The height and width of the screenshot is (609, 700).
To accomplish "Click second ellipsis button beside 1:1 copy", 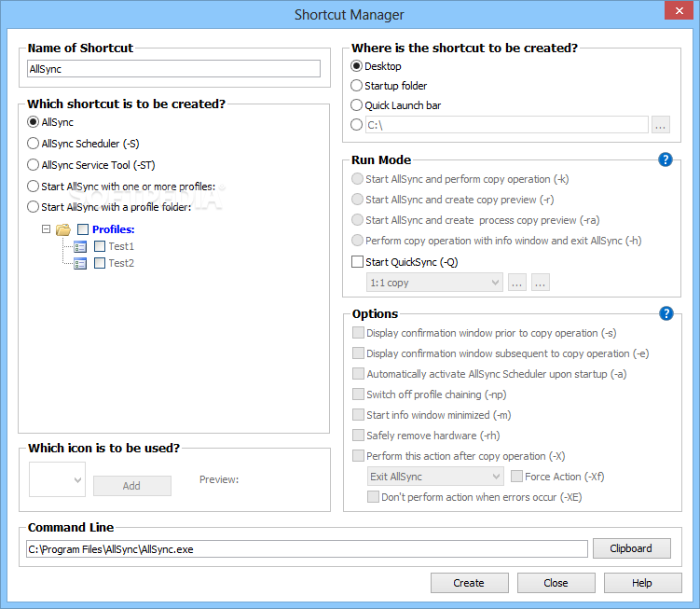I will click(x=541, y=283).
